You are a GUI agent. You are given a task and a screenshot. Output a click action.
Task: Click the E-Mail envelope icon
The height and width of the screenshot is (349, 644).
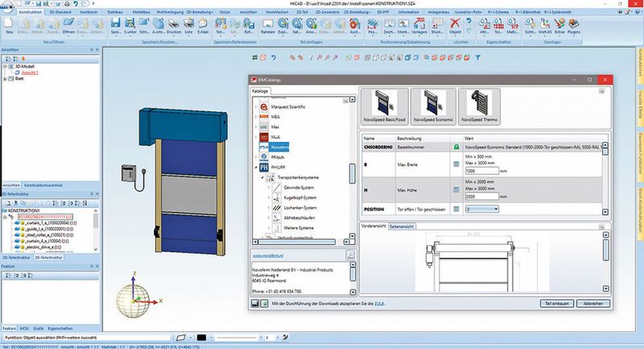coord(203,23)
